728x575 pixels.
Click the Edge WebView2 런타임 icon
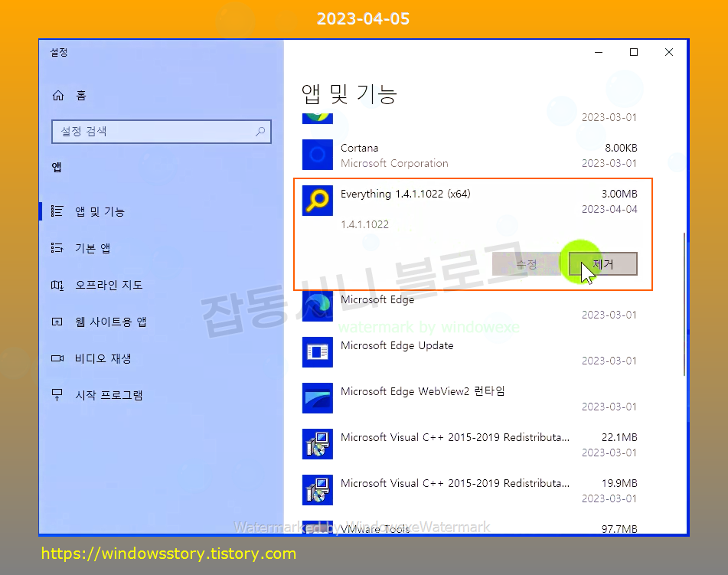click(318, 398)
